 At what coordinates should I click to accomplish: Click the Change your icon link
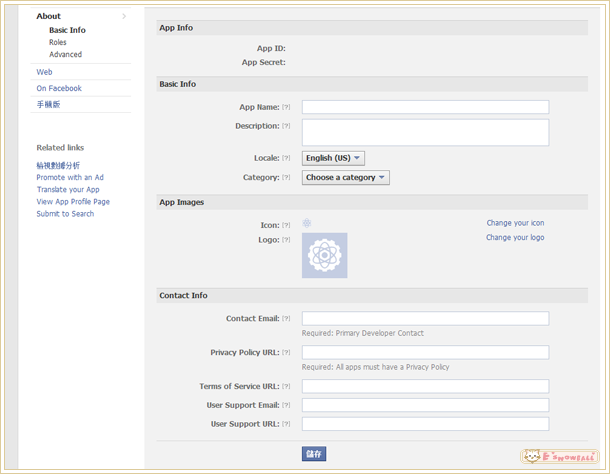(515, 223)
